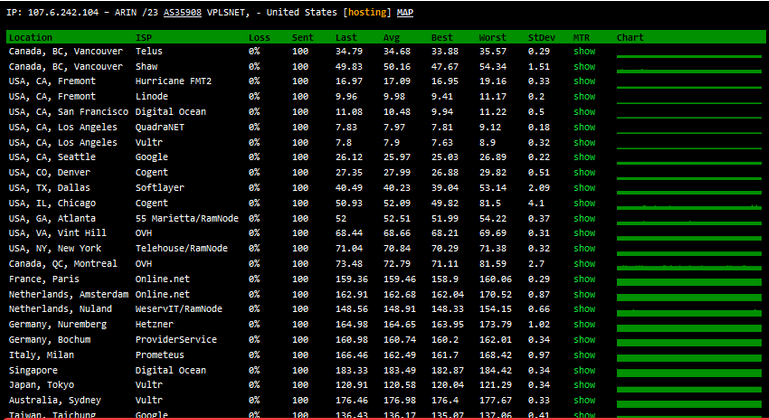769x420 pixels.
Task: Show MTR for Vint Hill OVH row
Action: click(x=584, y=233)
